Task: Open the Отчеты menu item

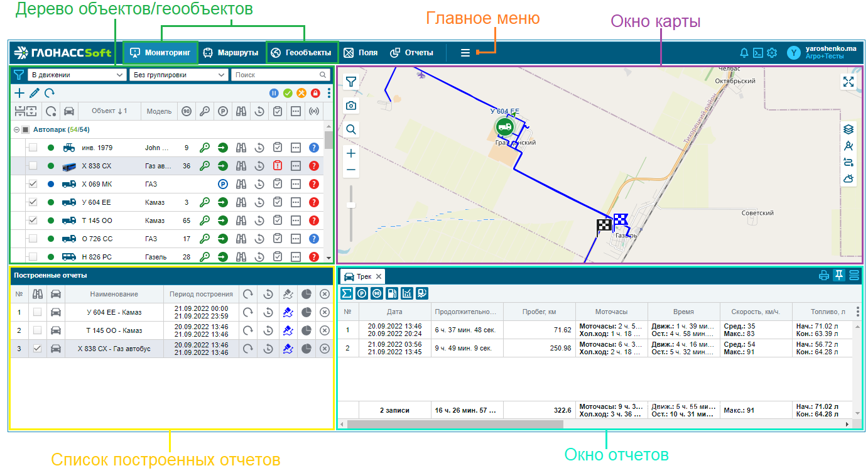Action: click(x=412, y=53)
